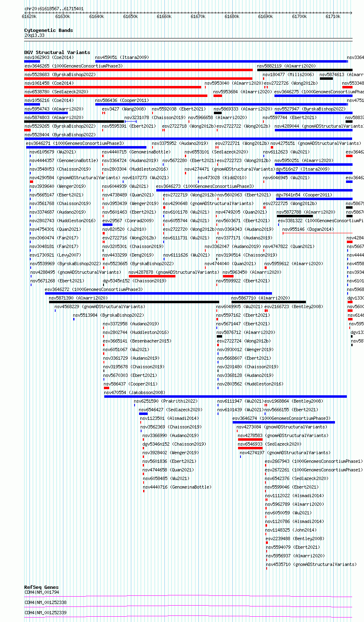Viewport: 364px width, 622px height.
Task: Open variant esv3646271 (1000GenomesConsortiumPhase3)
Action: [75, 144]
